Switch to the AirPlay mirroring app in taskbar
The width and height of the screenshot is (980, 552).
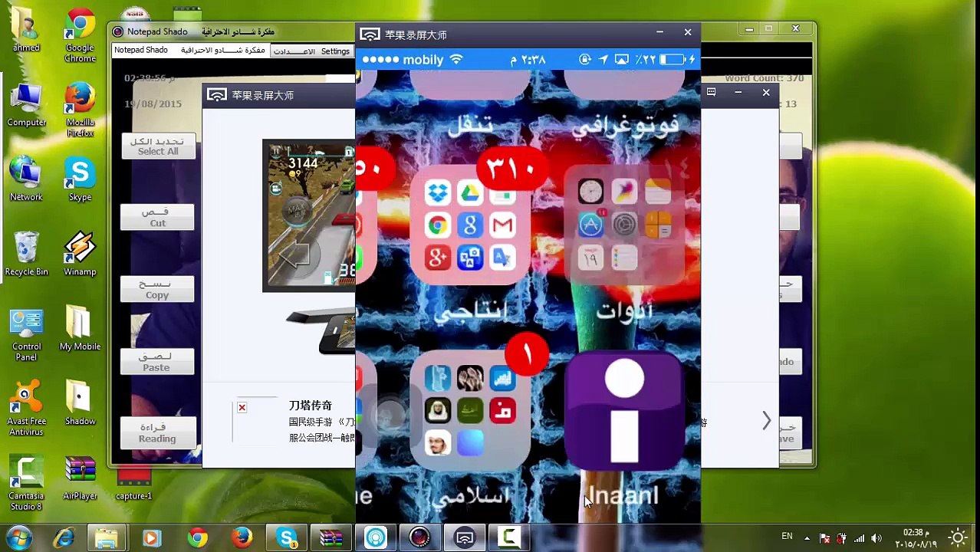(x=464, y=538)
